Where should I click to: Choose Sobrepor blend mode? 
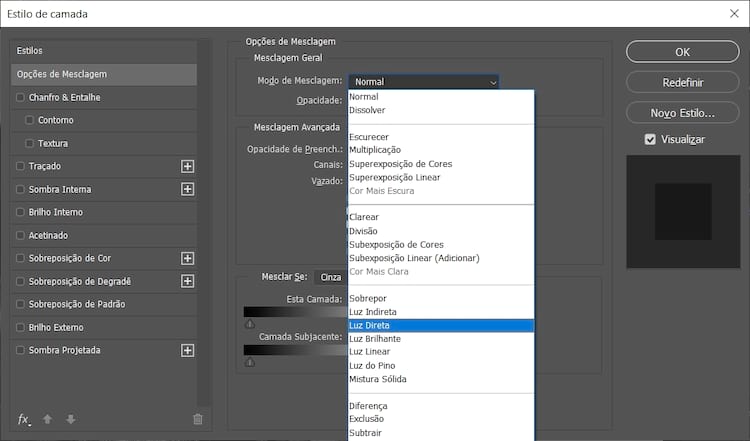(441, 298)
